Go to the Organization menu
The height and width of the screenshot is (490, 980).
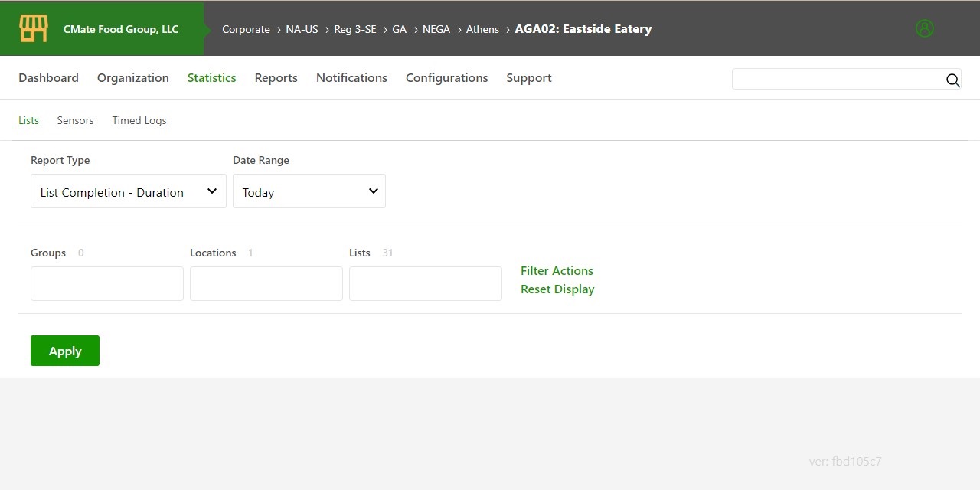(x=132, y=78)
